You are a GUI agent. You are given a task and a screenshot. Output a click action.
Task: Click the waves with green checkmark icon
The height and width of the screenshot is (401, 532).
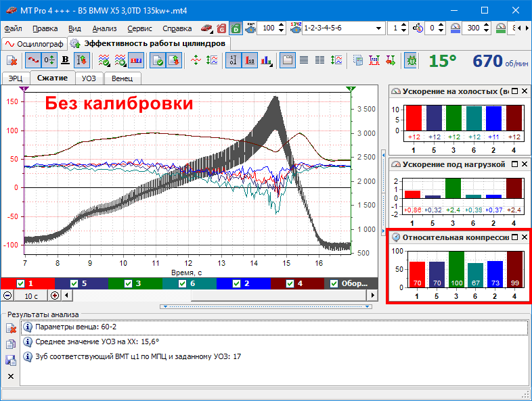[x=104, y=61]
